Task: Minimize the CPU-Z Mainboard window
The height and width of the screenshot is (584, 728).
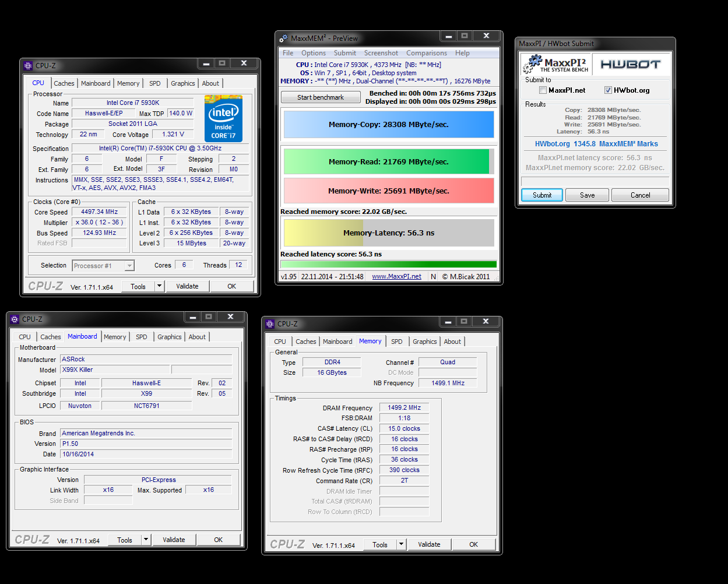Action: point(193,316)
